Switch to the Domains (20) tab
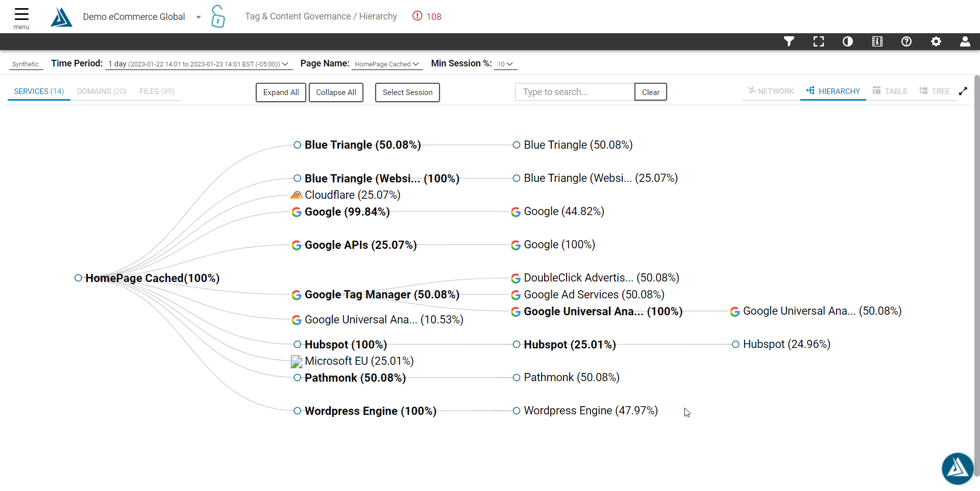 [102, 91]
